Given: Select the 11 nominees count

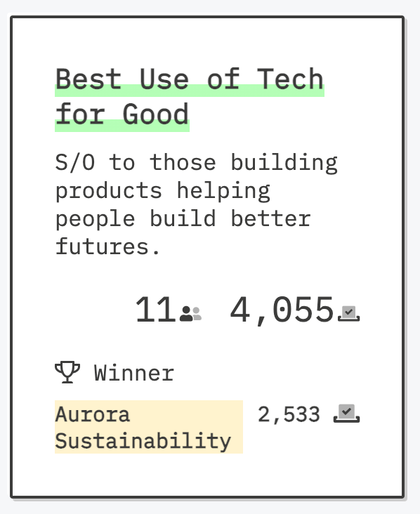Looking at the screenshot, I should pos(156,310).
